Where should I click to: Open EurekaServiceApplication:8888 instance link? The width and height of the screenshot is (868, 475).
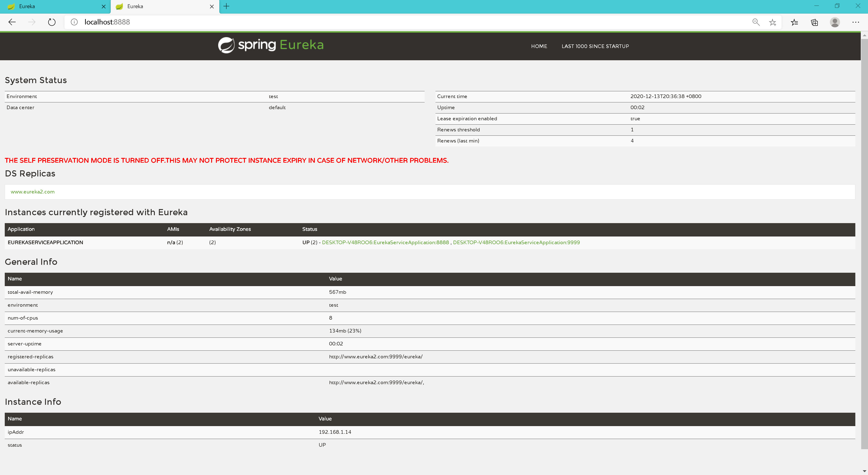(385, 242)
